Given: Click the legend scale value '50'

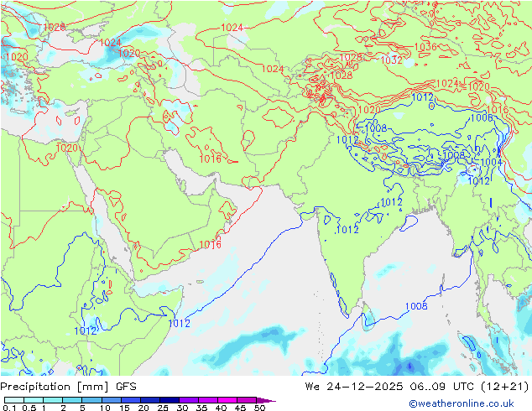Looking at the screenshot, I should coord(259,408).
